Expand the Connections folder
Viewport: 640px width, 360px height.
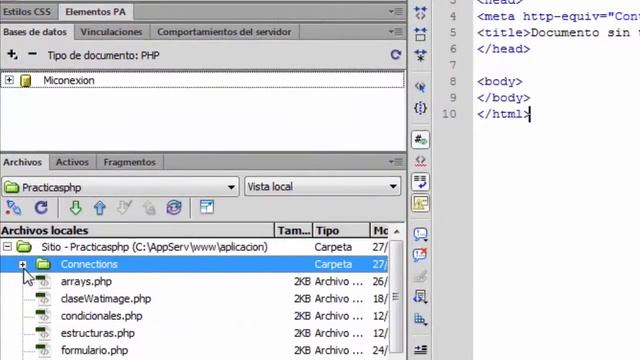point(23,264)
